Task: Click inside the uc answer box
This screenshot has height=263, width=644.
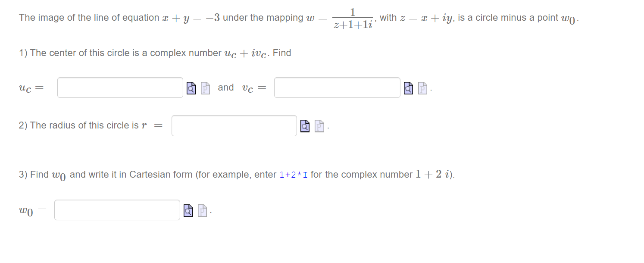Action: point(119,87)
